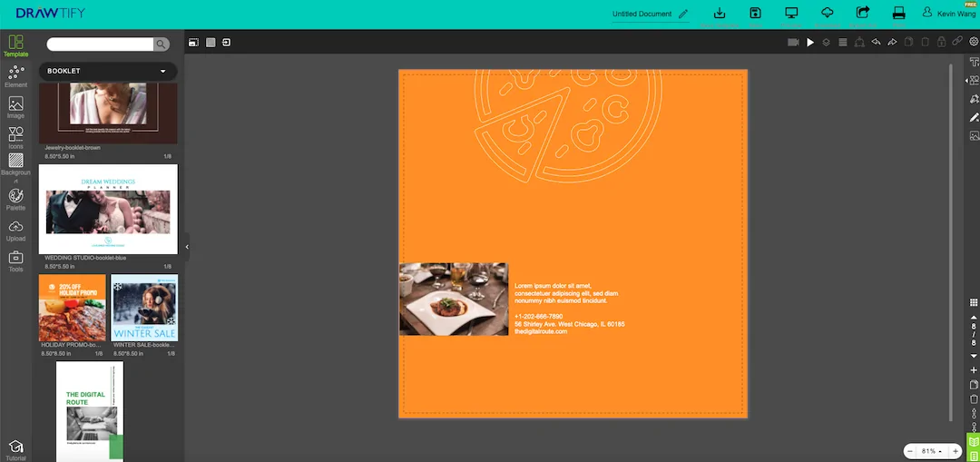Click the search magnifier button

pyautogui.click(x=162, y=44)
